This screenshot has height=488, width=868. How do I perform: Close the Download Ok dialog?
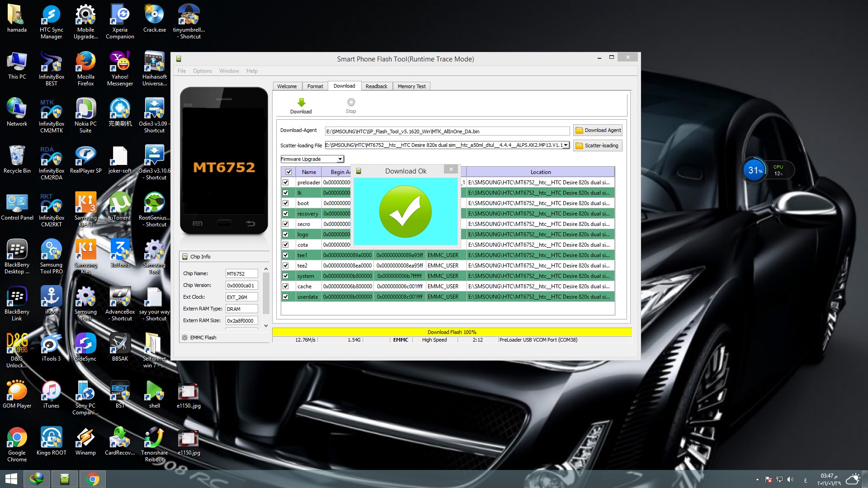(451, 169)
